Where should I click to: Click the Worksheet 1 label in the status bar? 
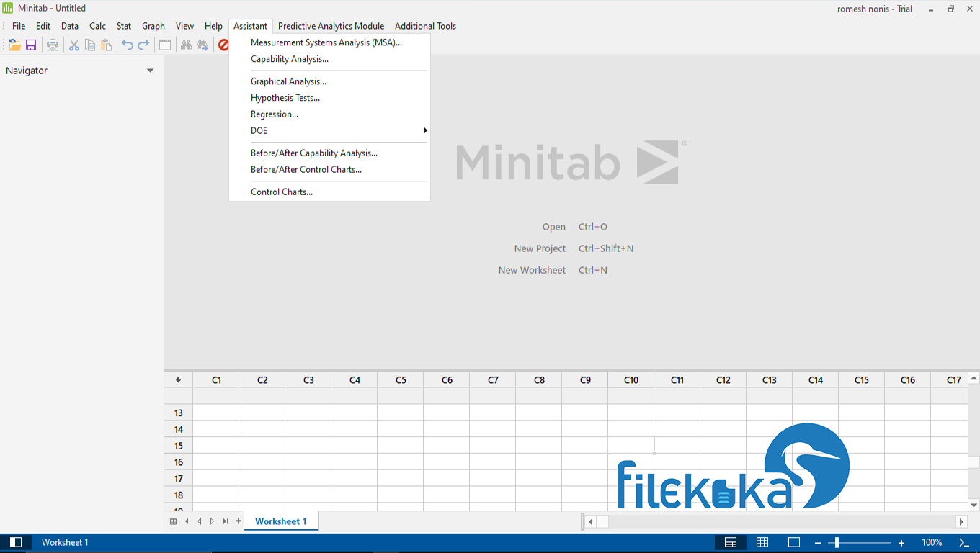click(65, 542)
